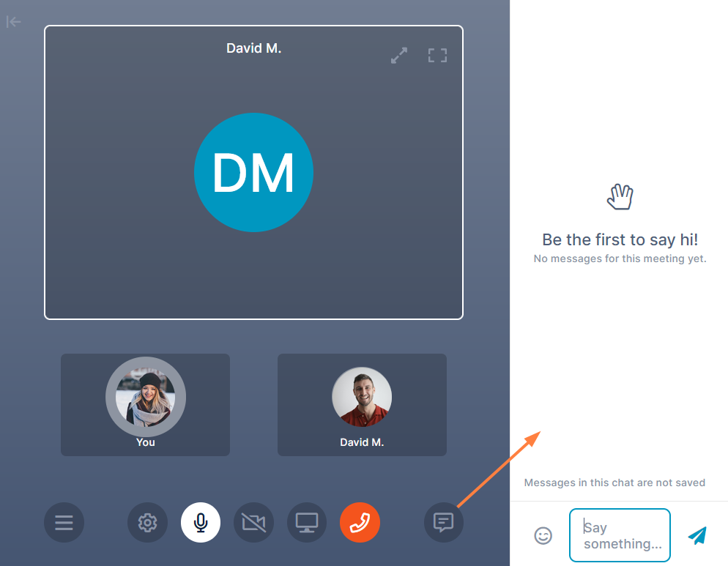This screenshot has height=566, width=728.
Task: Open the hamburger menu button
Action: point(64,522)
